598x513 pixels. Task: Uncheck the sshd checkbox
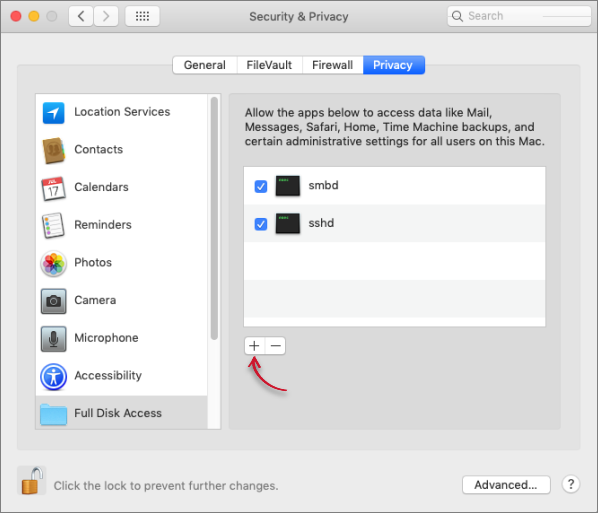(x=261, y=224)
